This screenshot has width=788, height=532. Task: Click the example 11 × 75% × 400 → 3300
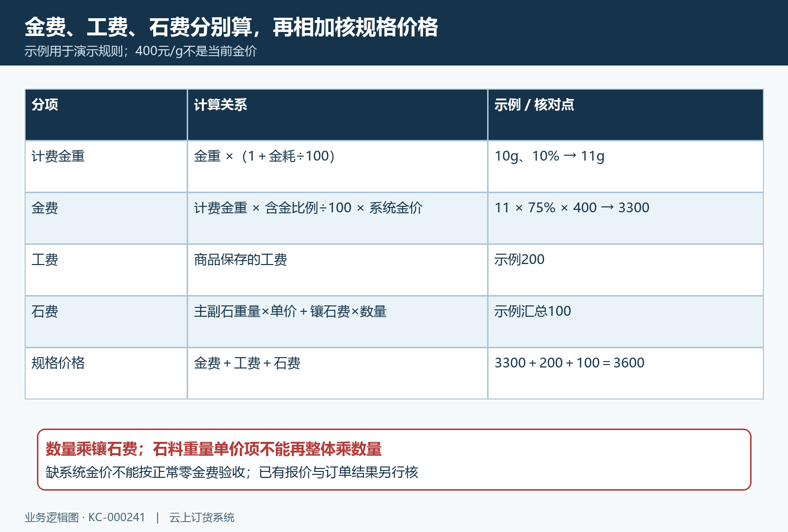(x=572, y=208)
